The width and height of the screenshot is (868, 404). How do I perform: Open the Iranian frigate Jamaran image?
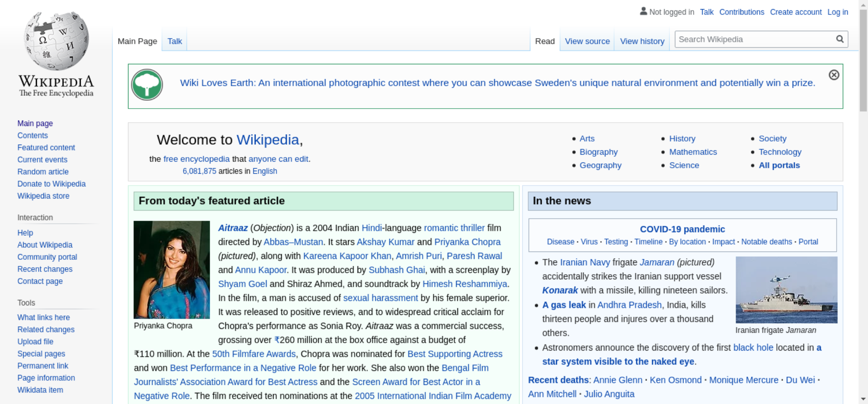coord(786,290)
